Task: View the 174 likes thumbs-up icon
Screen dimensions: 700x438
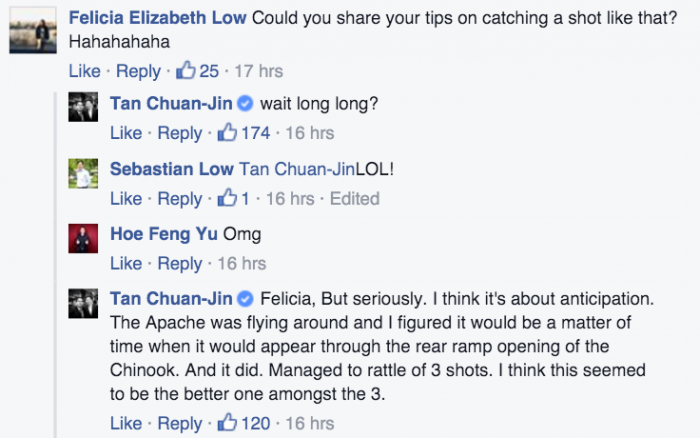Action: (228, 133)
